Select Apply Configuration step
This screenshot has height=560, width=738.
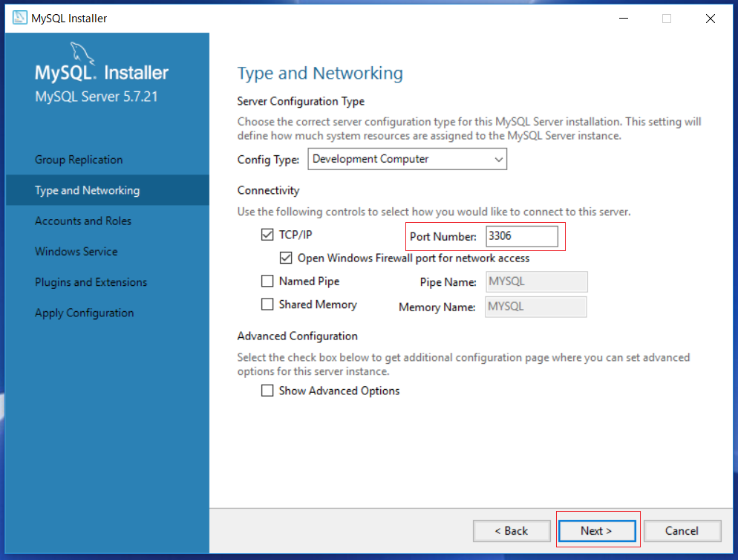[x=84, y=313]
